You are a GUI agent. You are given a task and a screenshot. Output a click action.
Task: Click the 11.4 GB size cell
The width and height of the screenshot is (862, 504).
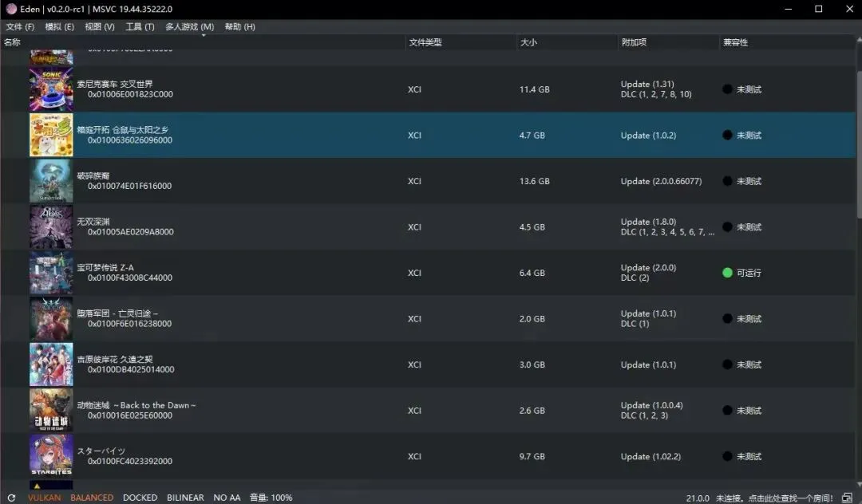534,89
